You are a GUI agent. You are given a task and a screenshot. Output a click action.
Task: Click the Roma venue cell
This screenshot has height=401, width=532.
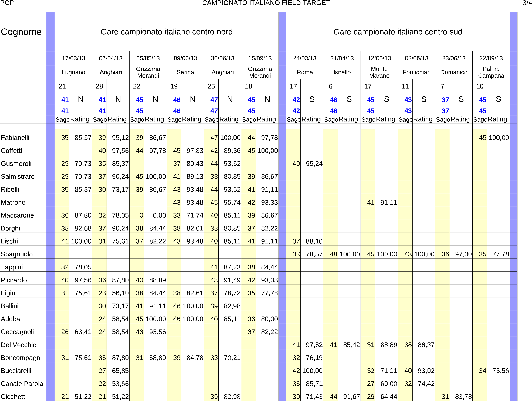pos(304,72)
